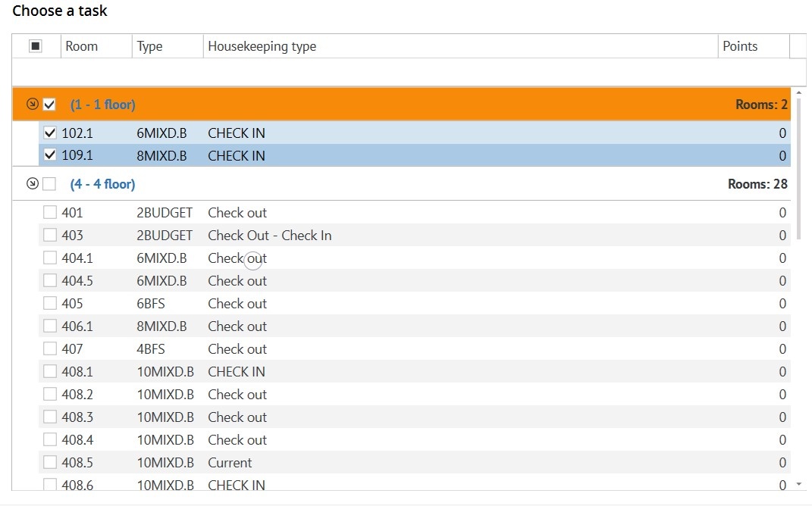Click 6MIXD.B type in room 404.1 row
This screenshot has width=812, height=506.
click(x=161, y=258)
